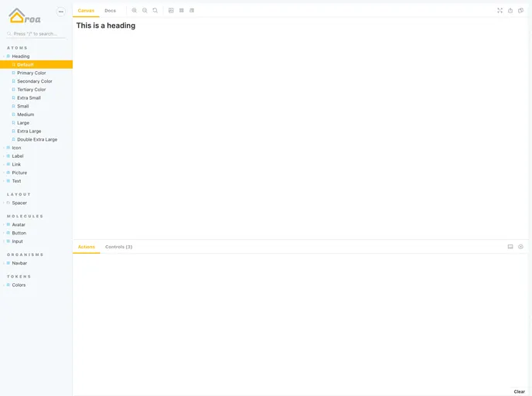Click the "This is a heading" text
The width and height of the screenshot is (532, 396).
[106, 26]
